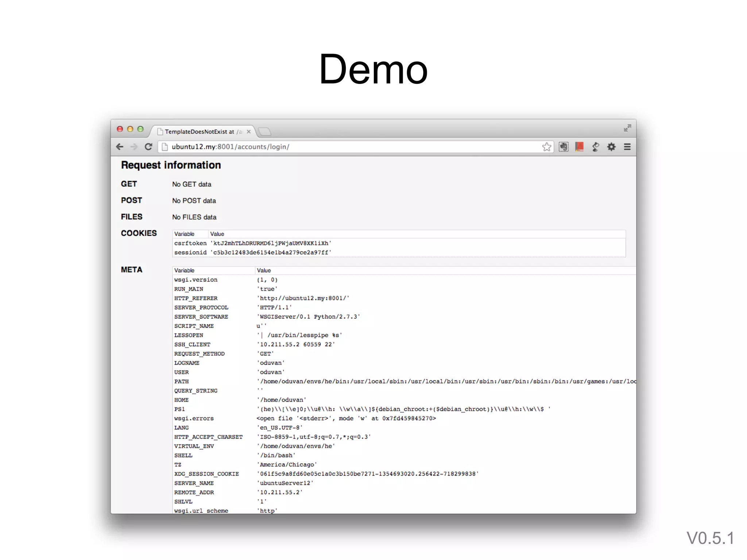Click the wsgi.errors value text
This screenshot has width=747, height=560.
[x=346, y=418]
